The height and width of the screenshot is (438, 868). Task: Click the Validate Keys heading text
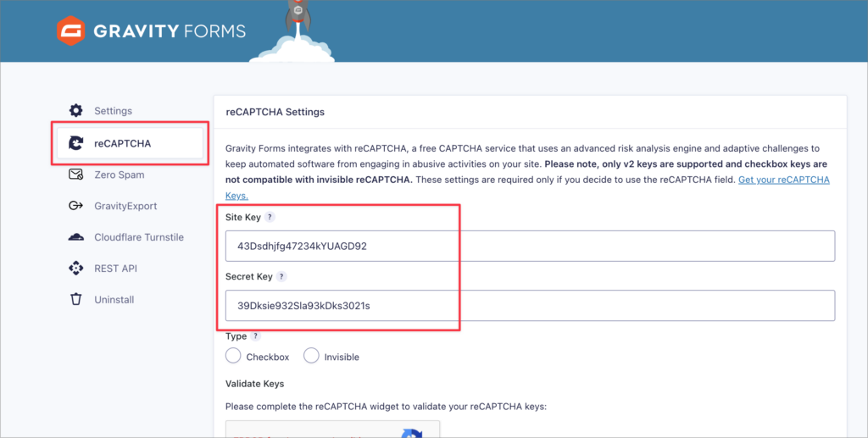[254, 384]
